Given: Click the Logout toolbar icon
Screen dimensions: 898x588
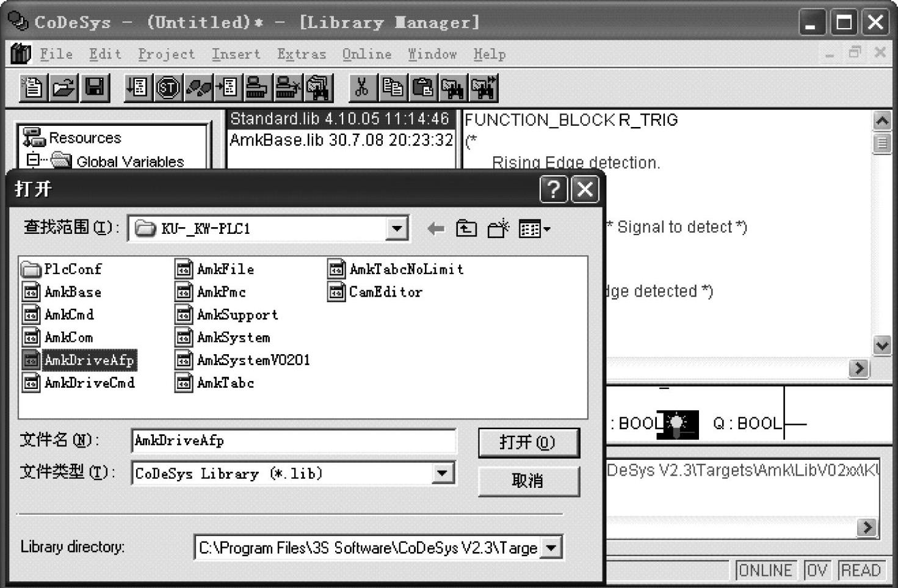Looking at the screenshot, I should pyautogui.click(x=288, y=88).
